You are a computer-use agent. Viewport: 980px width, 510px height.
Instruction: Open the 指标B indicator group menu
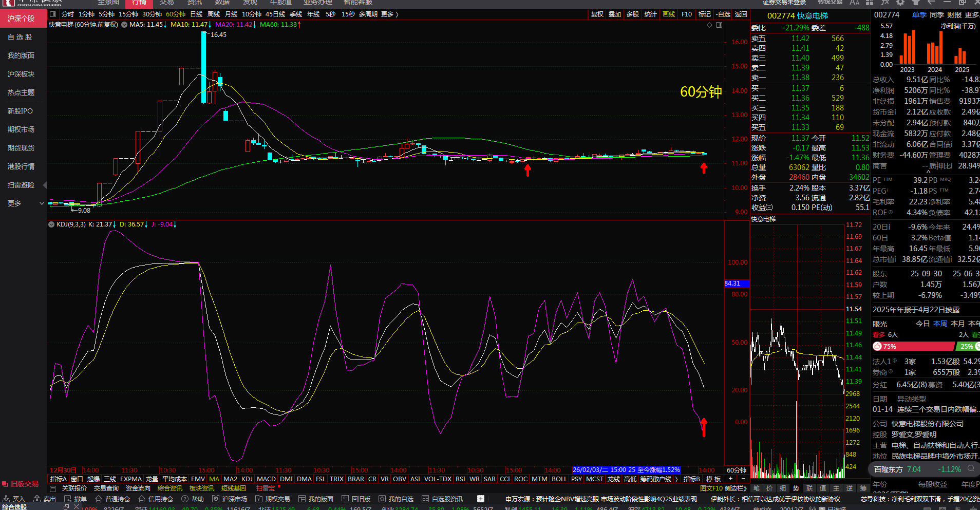pyautogui.click(x=692, y=479)
